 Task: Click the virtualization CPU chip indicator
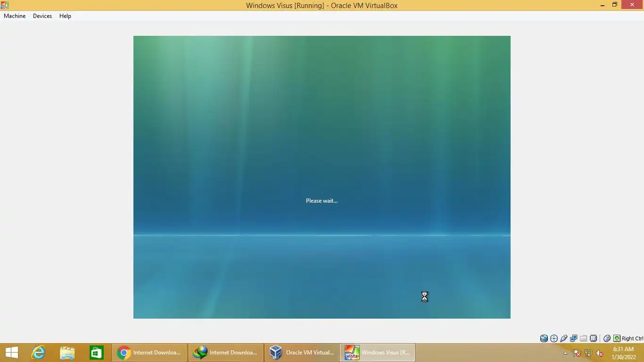click(x=594, y=338)
